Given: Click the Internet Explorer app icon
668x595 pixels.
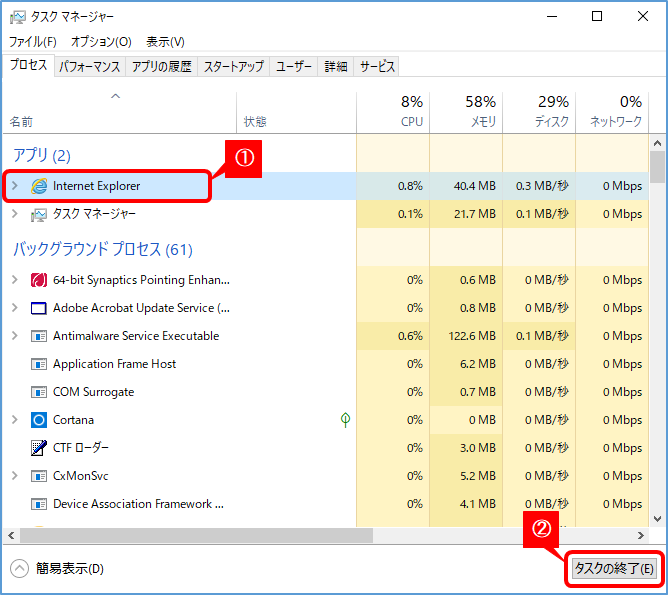Looking at the screenshot, I should [39, 186].
